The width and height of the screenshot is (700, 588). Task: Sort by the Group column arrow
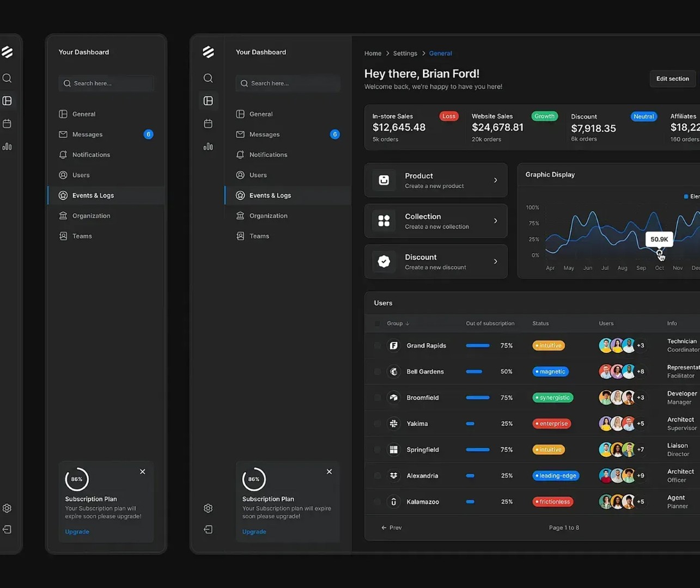pyautogui.click(x=407, y=323)
